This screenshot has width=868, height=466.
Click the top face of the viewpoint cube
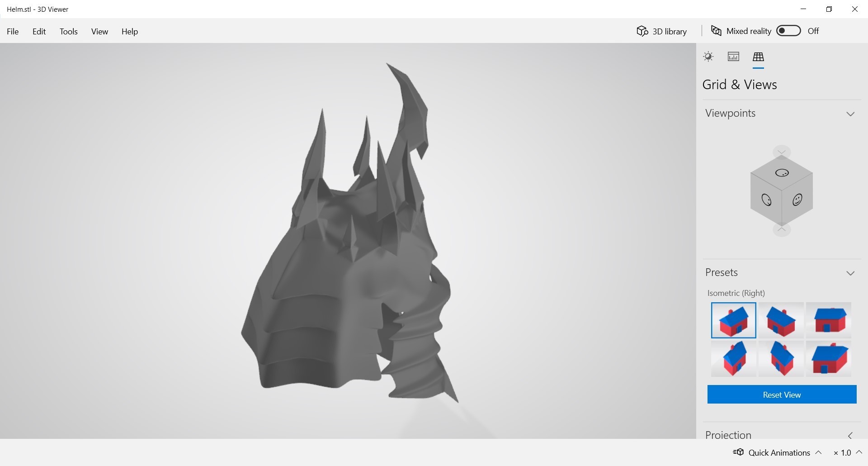coord(782,172)
